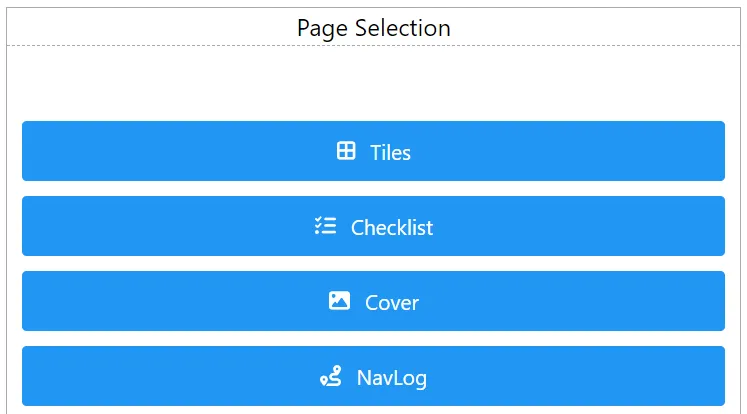Click the Page Selection heading
This screenshot has height=414, width=747.
click(373, 28)
